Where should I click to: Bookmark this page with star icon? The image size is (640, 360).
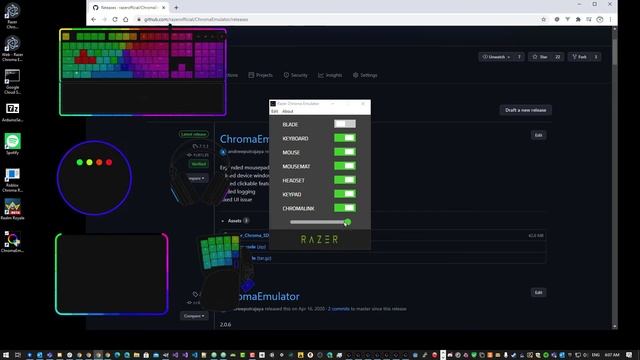544,19
